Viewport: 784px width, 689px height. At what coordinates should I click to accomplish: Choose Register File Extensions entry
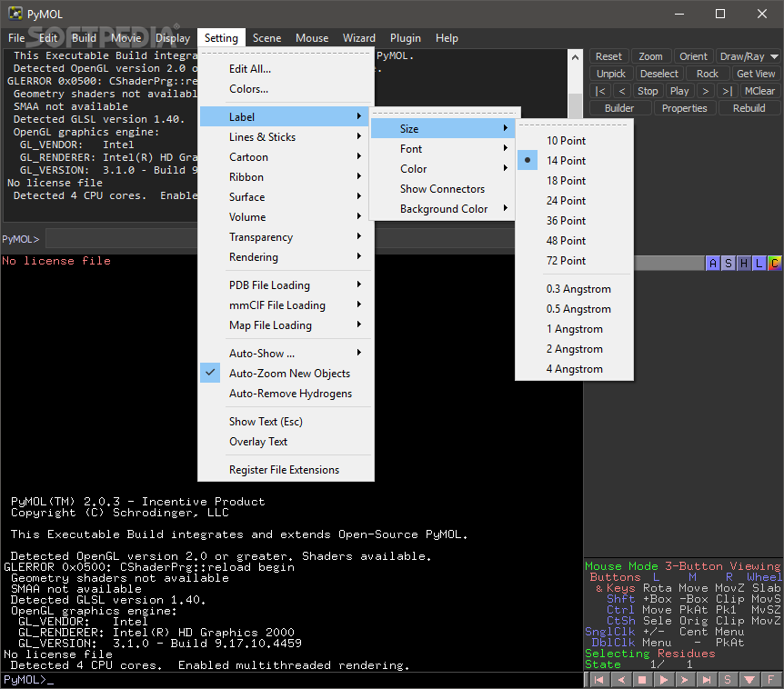(286, 470)
